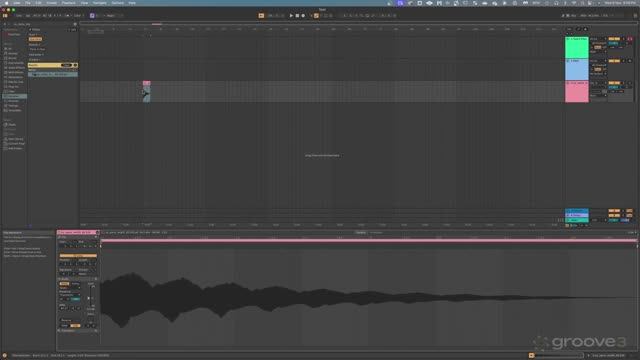The image size is (640, 360).
Task: Collapse the Filters section in browser
Action: pos(30,29)
